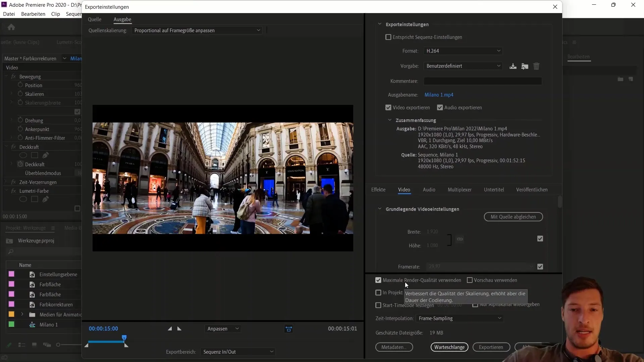Click the blue aspect ratio correction icon
This screenshot has height=362, width=644.
[288, 329]
